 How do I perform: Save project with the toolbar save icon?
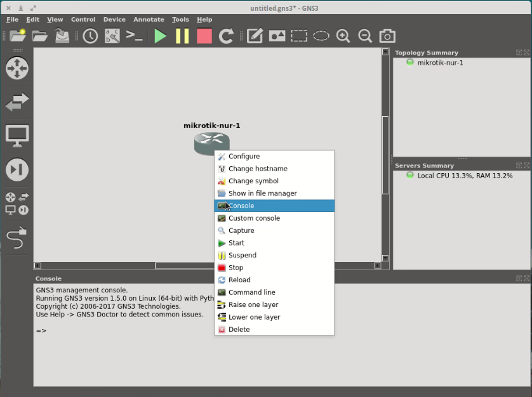[62, 36]
